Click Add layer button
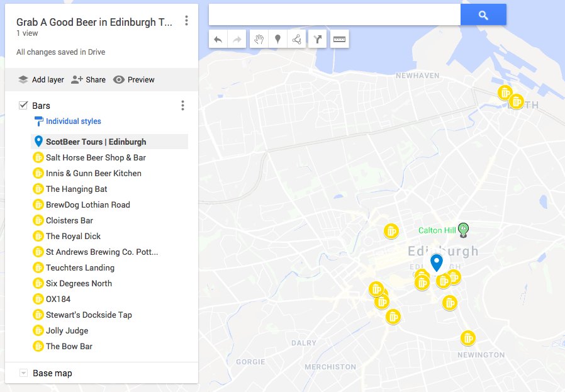565x392 pixels. click(x=41, y=80)
